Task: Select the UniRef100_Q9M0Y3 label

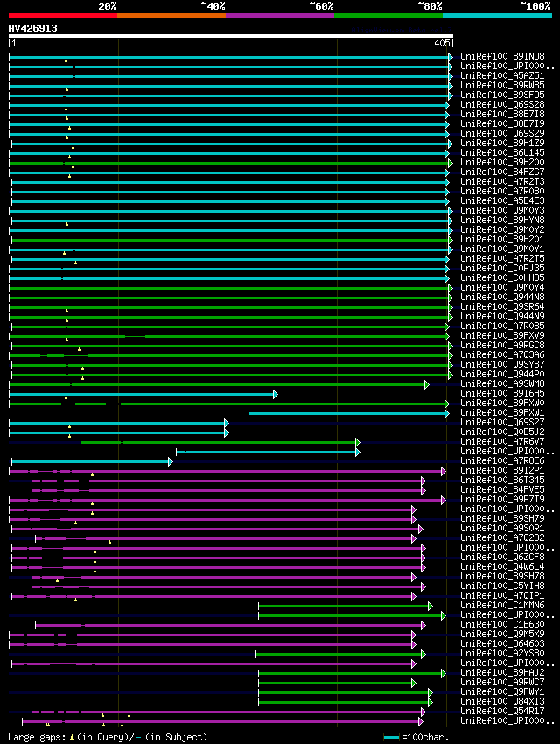Action: click(502, 210)
